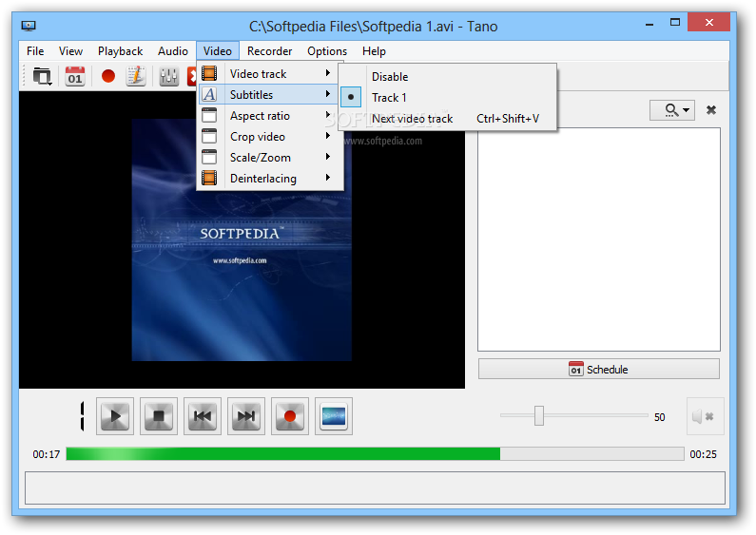
Task: Open the search options dropdown
Action: 672,110
